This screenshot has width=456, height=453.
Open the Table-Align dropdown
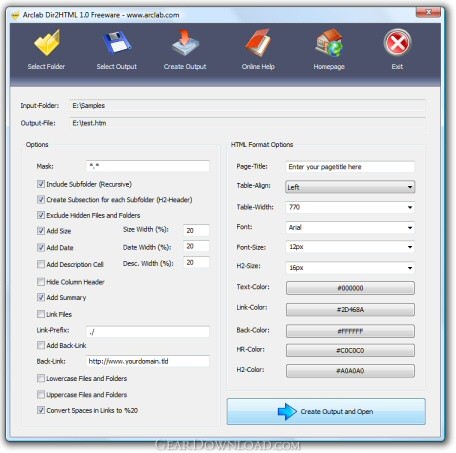coord(350,187)
